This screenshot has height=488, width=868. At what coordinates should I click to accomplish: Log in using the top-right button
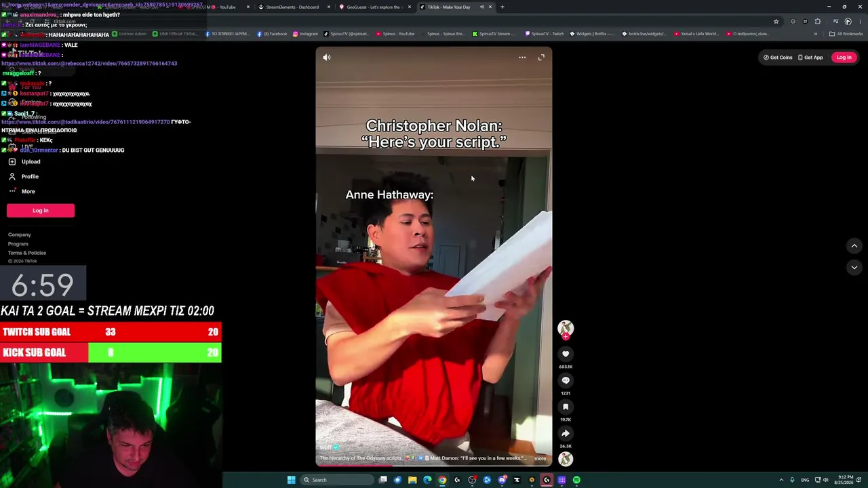coord(844,58)
